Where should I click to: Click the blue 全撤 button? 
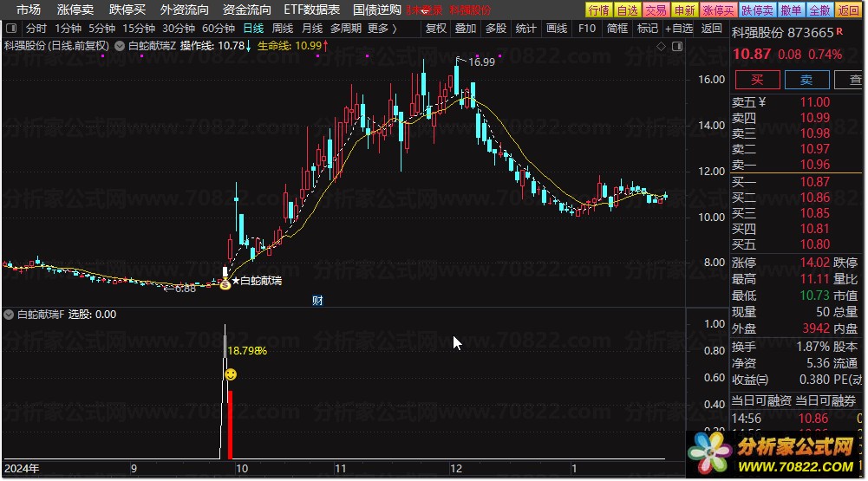(819, 10)
